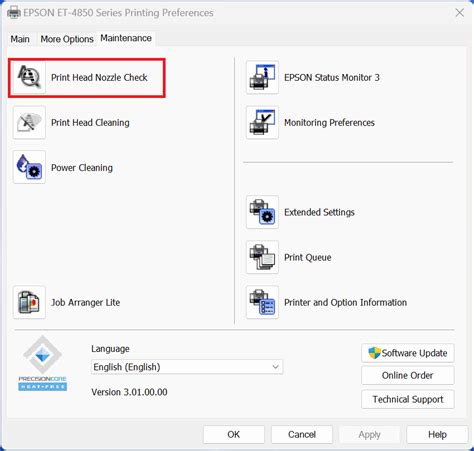Open the Online Order button
Viewport: 474px width, 451px height.
pyautogui.click(x=408, y=375)
